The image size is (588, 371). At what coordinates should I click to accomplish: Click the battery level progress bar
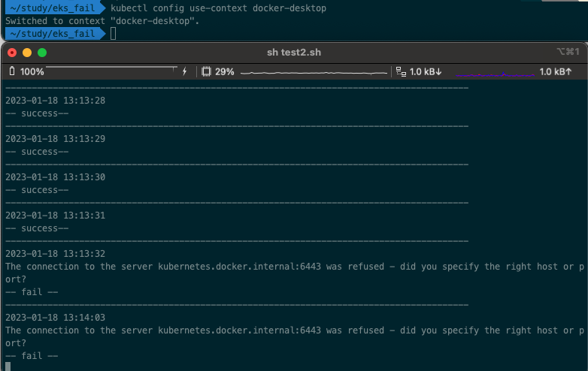pyautogui.click(x=112, y=69)
